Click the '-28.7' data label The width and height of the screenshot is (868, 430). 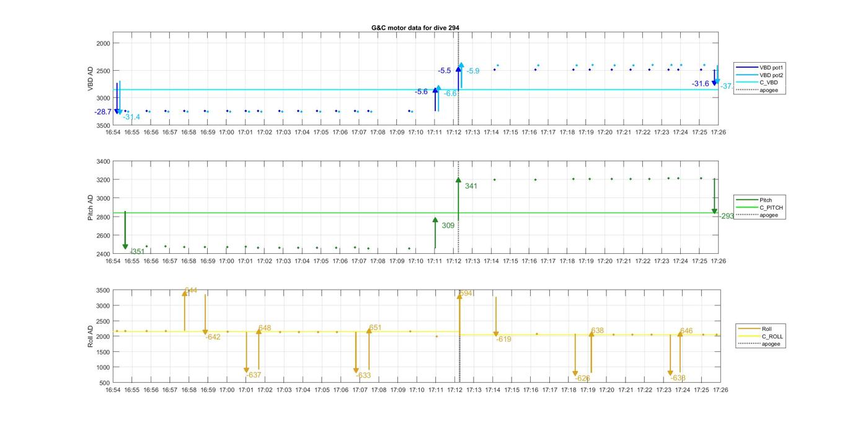click(x=103, y=112)
